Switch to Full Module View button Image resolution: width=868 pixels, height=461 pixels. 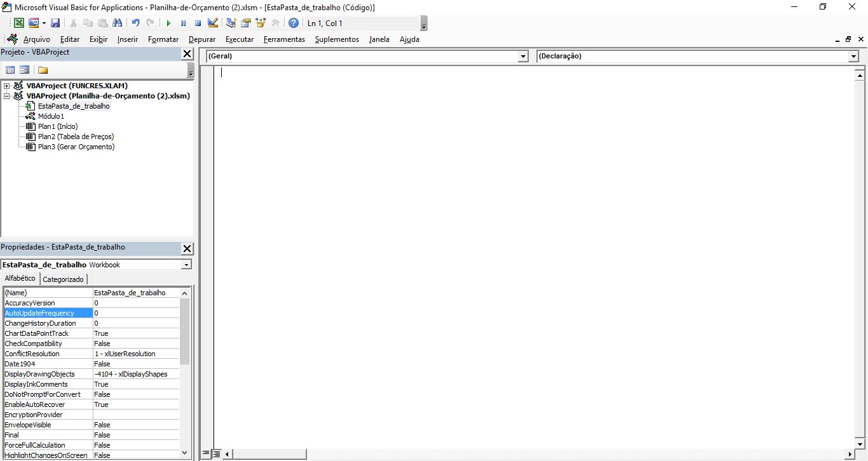pyautogui.click(x=216, y=454)
